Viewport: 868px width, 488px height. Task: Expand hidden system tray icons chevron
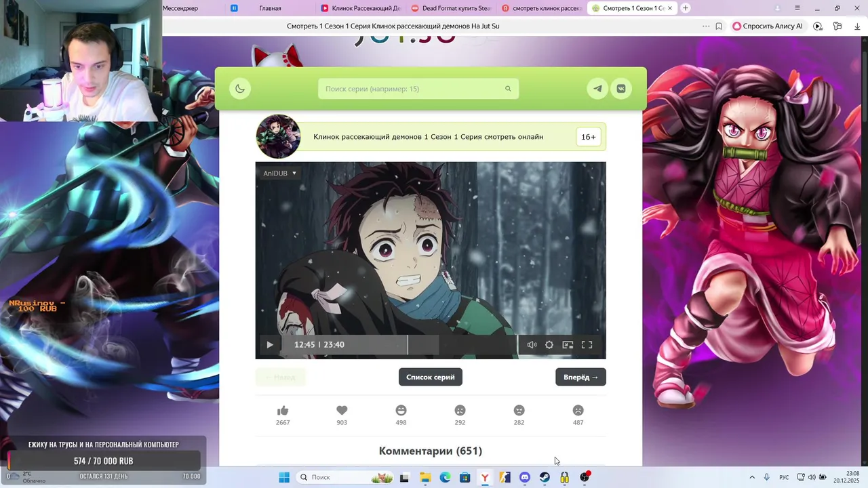tap(753, 477)
